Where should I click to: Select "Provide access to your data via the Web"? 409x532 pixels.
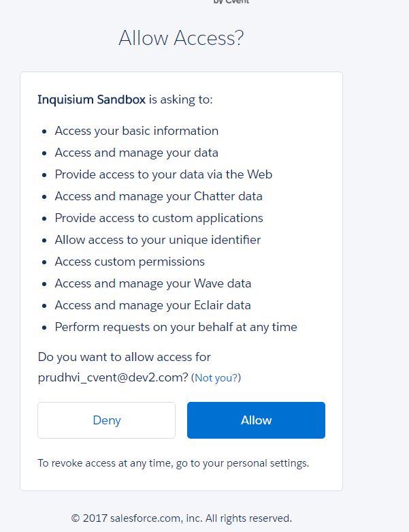click(163, 174)
